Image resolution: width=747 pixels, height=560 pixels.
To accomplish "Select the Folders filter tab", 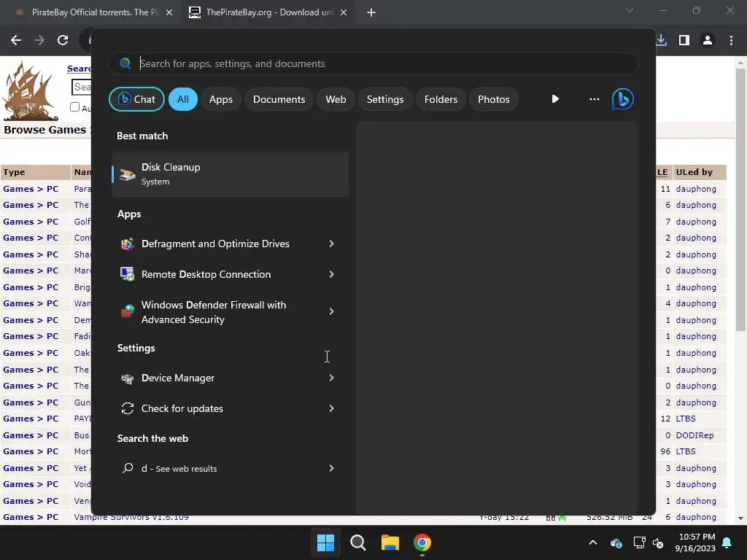I will click(x=441, y=99).
